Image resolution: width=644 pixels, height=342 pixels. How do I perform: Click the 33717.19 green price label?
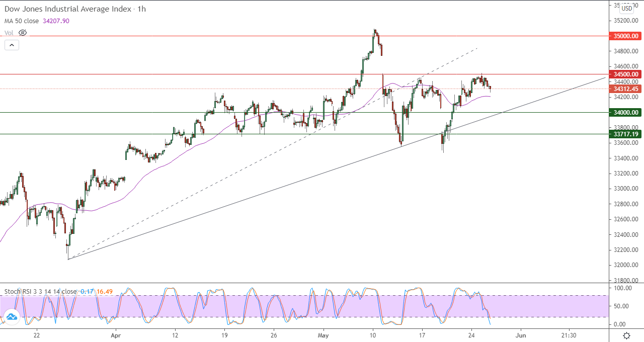coord(625,134)
